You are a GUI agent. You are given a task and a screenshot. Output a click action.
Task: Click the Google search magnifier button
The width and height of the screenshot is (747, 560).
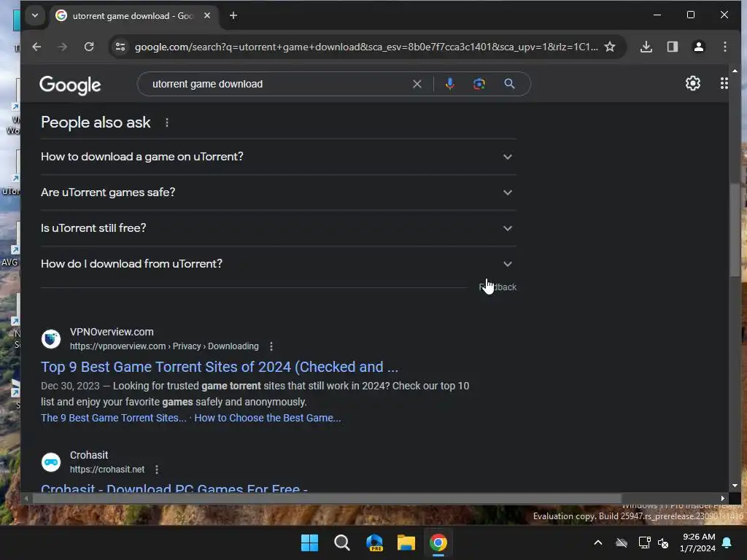click(x=509, y=85)
